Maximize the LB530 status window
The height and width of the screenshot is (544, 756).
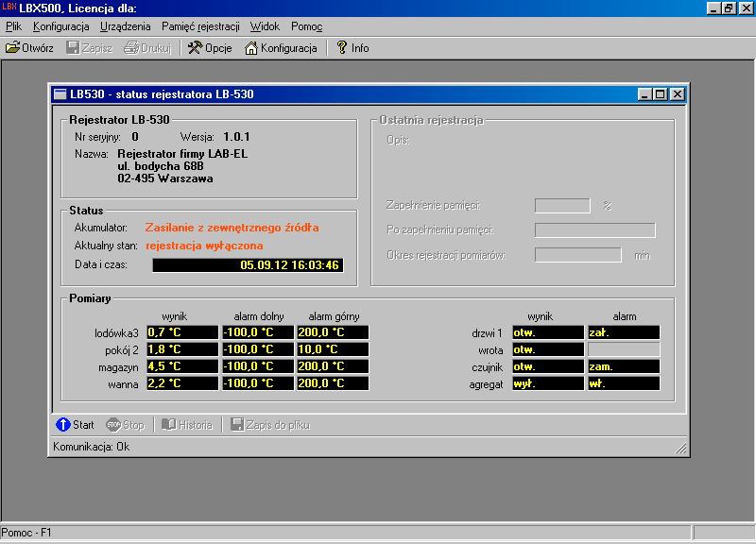pos(660,93)
